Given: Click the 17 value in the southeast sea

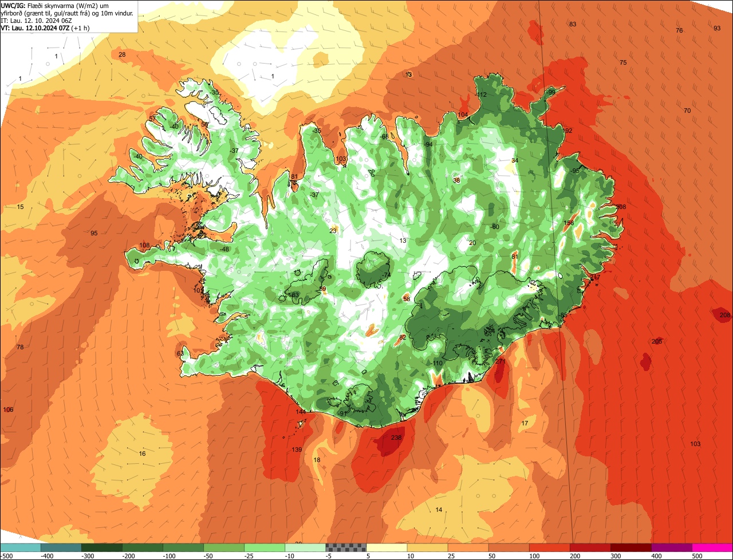Looking at the screenshot, I should tap(525, 424).
